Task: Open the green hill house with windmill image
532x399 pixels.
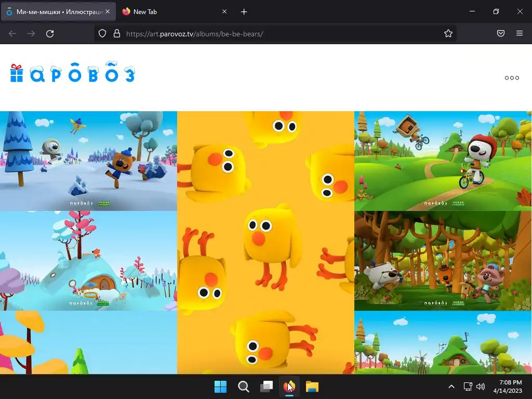Action: pos(443,342)
